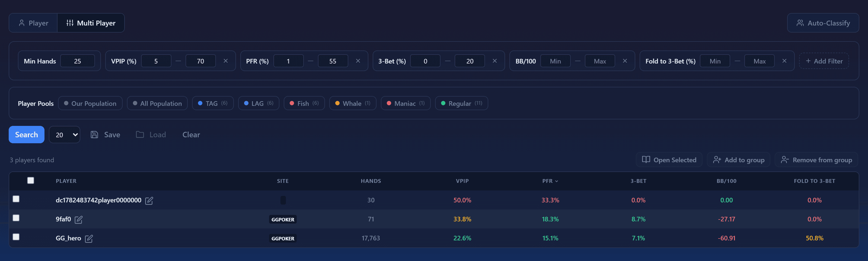
Task: Click the 3-Bet minimum input field
Action: pos(425,61)
